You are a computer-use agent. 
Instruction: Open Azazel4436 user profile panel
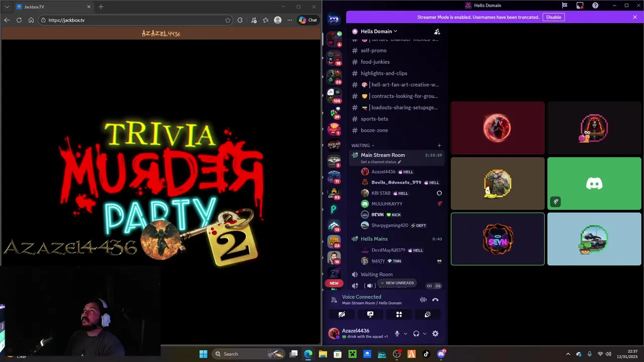click(359, 333)
